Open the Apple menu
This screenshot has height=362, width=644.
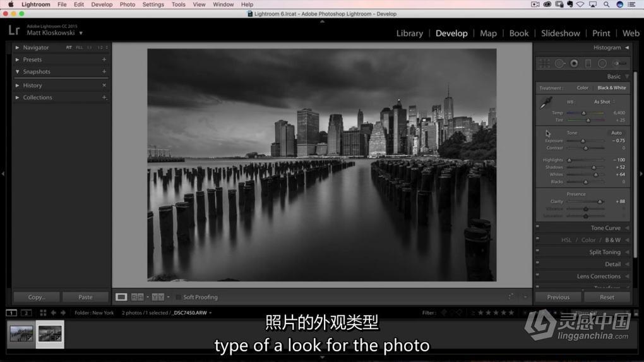[11, 4]
